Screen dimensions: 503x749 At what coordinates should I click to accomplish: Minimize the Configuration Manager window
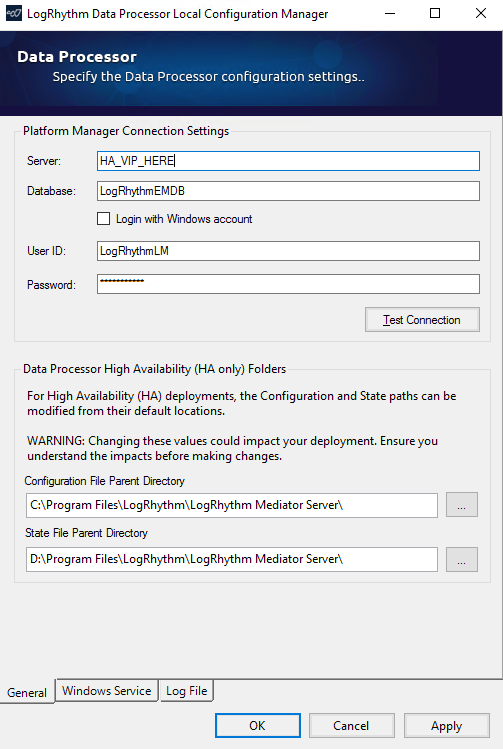(390, 13)
